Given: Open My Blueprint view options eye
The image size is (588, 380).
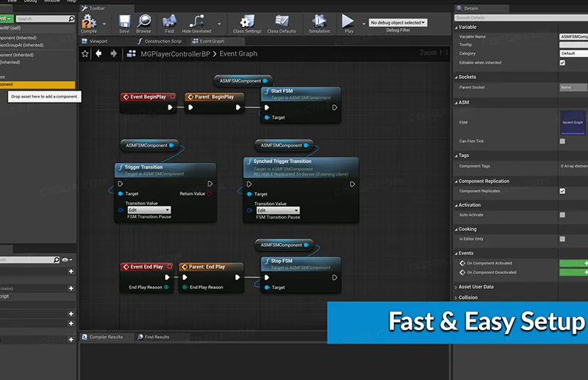Looking at the screenshot, I should tap(67, 260).
